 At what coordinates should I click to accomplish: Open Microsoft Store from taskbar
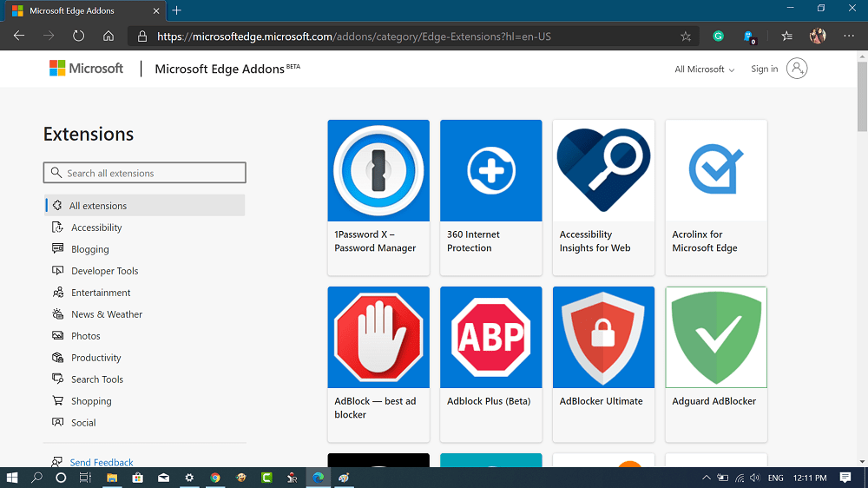point(137,478)
